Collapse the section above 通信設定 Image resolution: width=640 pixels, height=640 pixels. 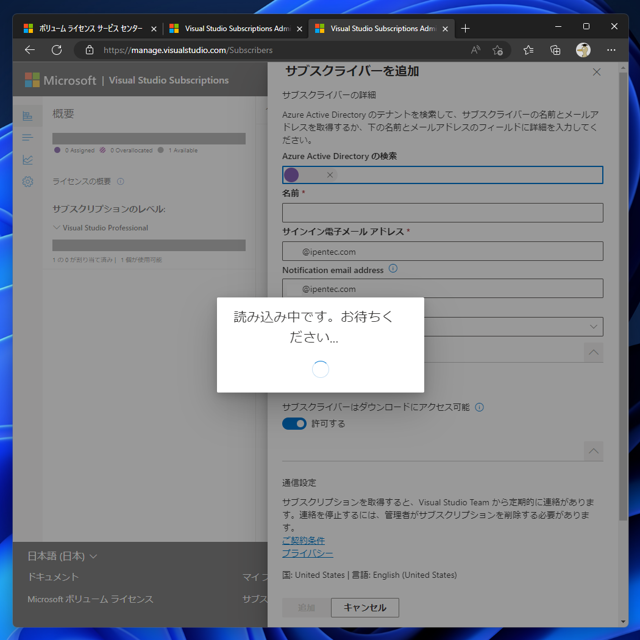(x=593, y=451)
